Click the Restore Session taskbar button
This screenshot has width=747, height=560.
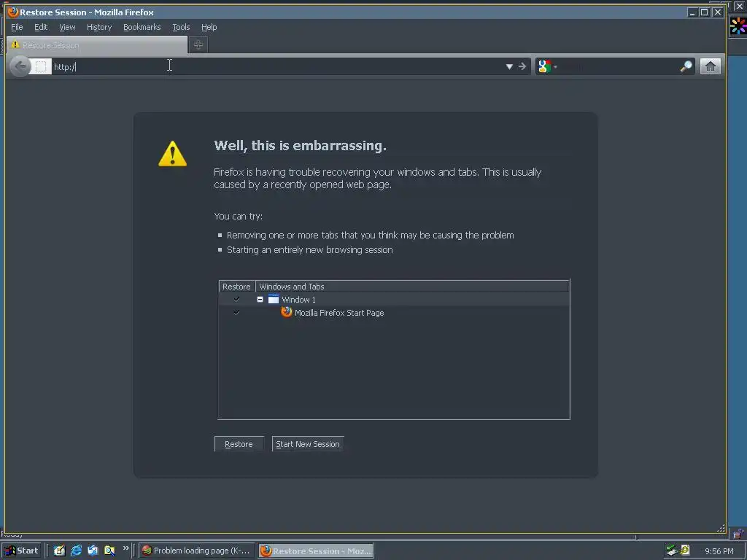(x=317, y=551)
